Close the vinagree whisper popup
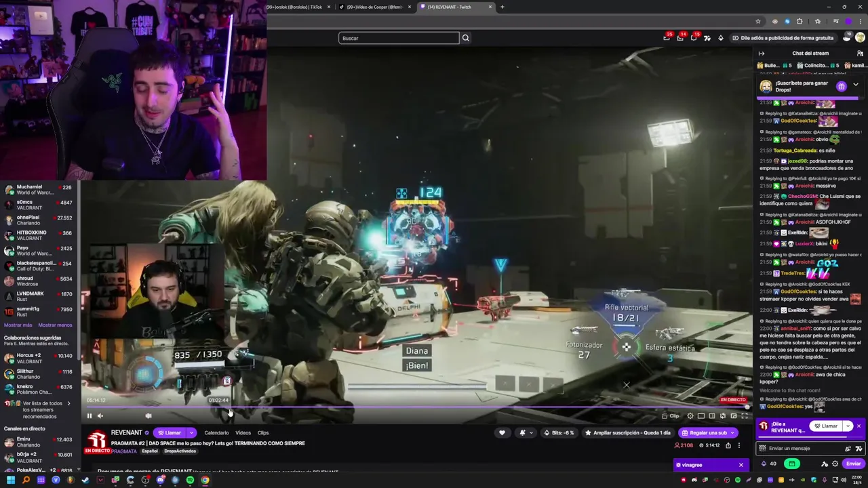The height and width of the screenshot is (488, 868). point(741,465)
